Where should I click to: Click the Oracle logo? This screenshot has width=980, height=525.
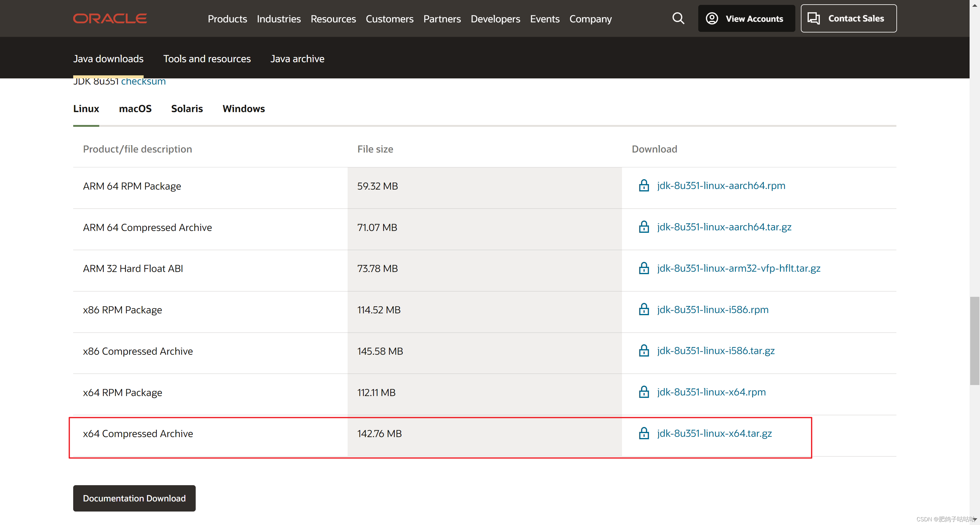110,18
